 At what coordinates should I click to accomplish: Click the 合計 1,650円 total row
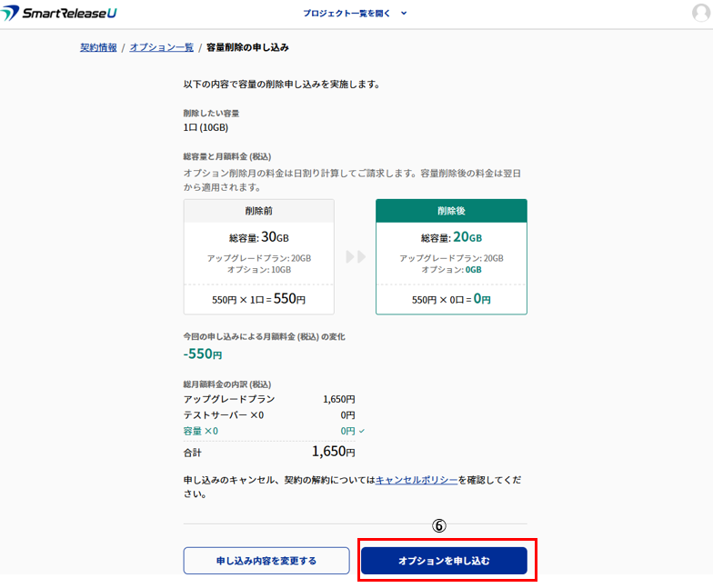269,451
